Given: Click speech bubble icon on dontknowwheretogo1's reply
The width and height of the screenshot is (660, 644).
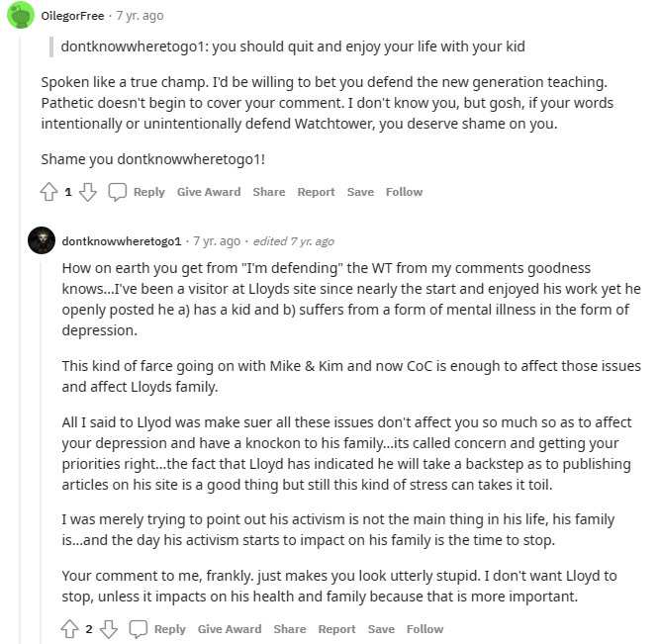Looking at the screenshot, I should [x=139, y=629].
